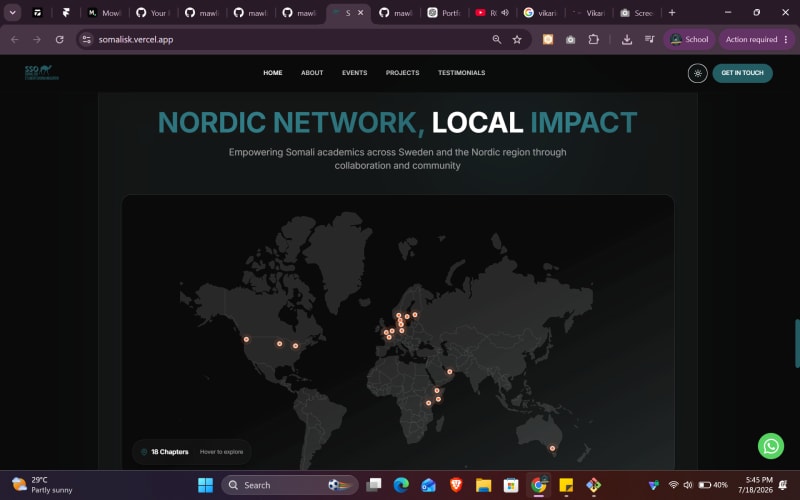
Task: Click the colorful system tray app icon
Action: tap(654, 485)
